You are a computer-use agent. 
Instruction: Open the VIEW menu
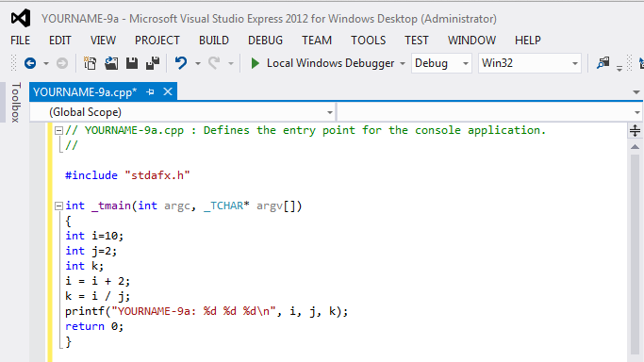pos(103,41)
